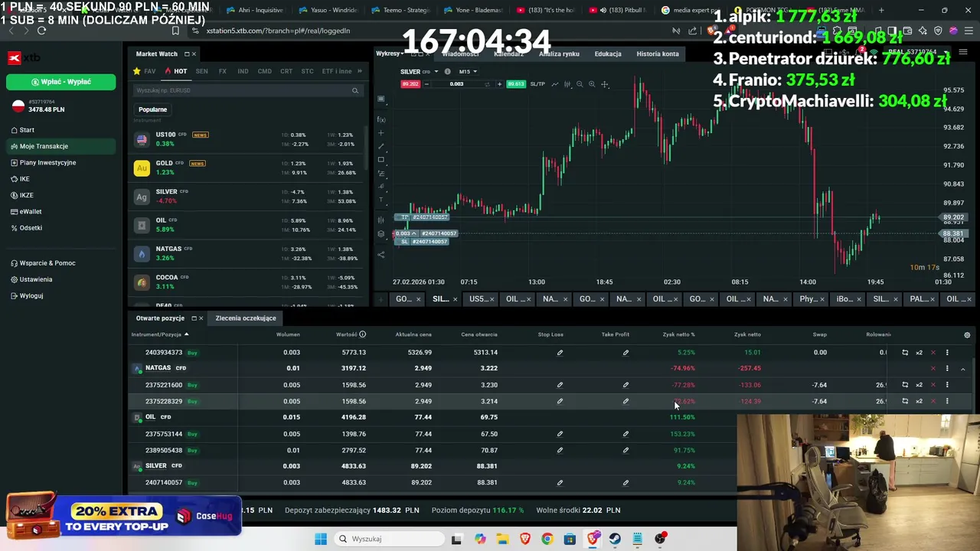Viewport: 980px width, 551px height.
Task: Click the green buy price 89.613
Action: pos(515,84)
